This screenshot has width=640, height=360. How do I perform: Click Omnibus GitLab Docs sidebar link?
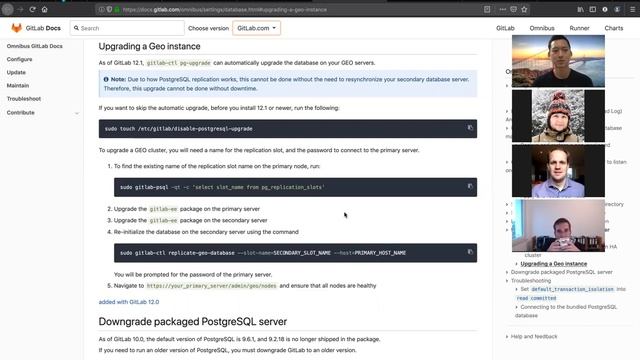tap(35, 46)
